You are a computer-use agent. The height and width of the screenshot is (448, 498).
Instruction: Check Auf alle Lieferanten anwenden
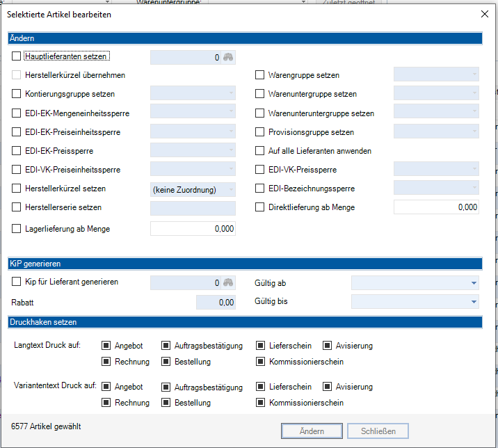[260, 151]
